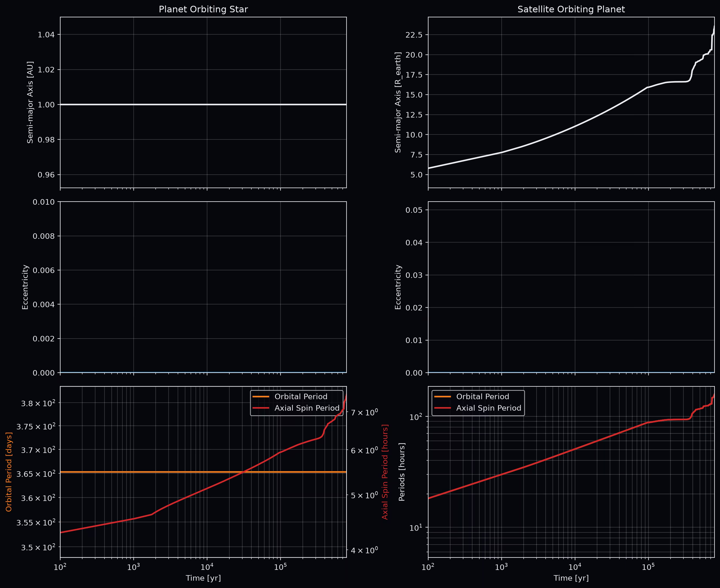Screen dimensions: 720x588
Task: Click the 0.010 tick on planet eccentricity axis
Action: click(x=44, y=202)
